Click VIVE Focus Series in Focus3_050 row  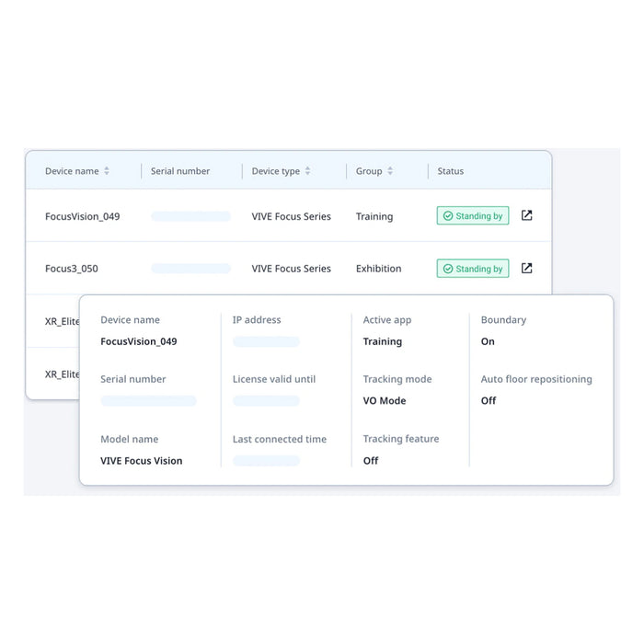click(x=292, y=269)
